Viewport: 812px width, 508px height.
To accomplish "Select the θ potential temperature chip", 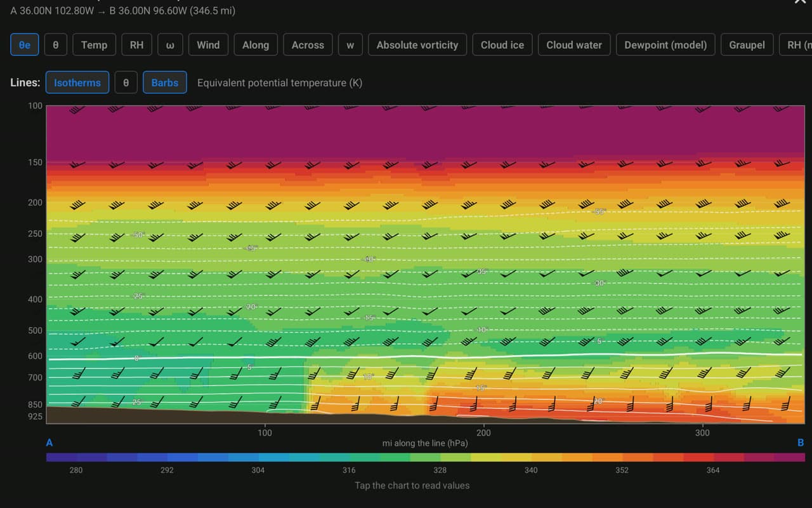I will (56, 44).
